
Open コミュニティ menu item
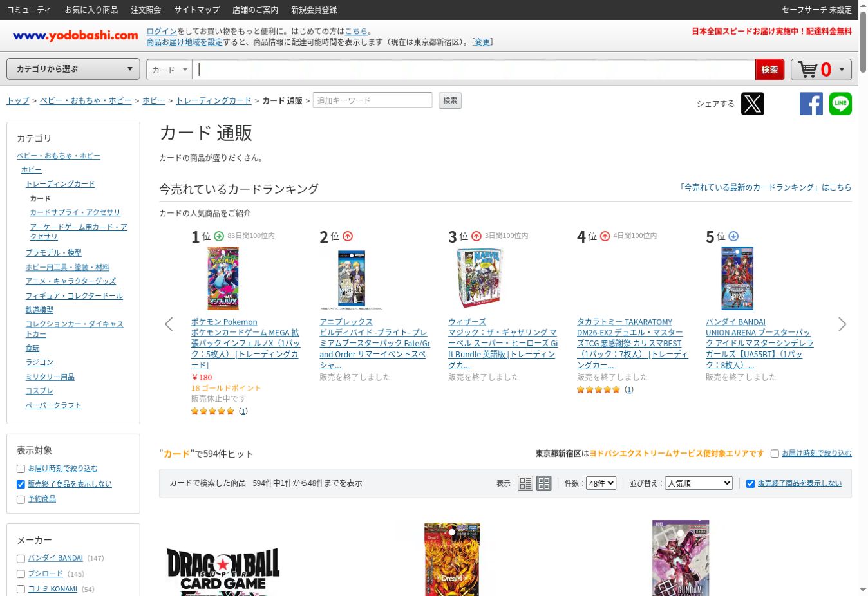coord(29,10)
